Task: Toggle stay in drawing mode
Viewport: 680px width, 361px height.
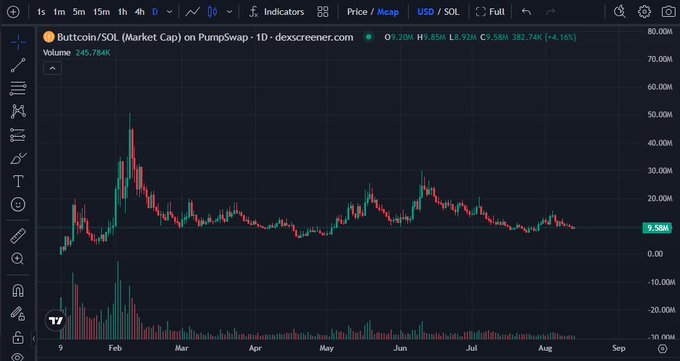Action: pyautogui.click(x=18, y=314)
